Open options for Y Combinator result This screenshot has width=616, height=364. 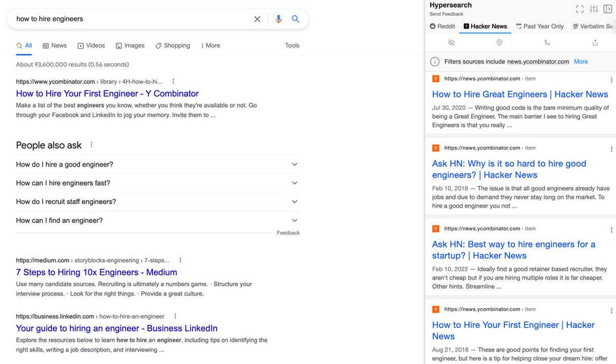coord(173,82)
